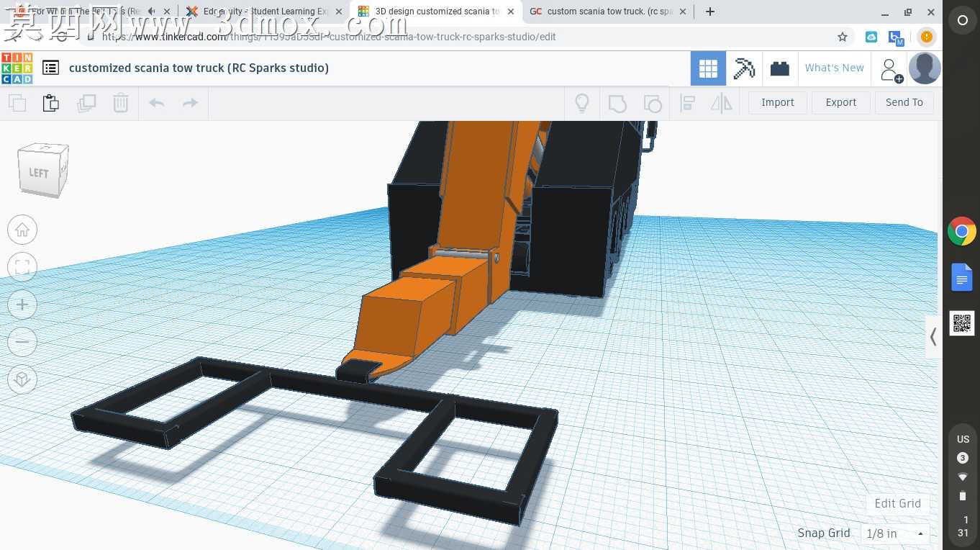Select the 3D design customized scania tab
980x550 pixels.
tap(437, 12)
